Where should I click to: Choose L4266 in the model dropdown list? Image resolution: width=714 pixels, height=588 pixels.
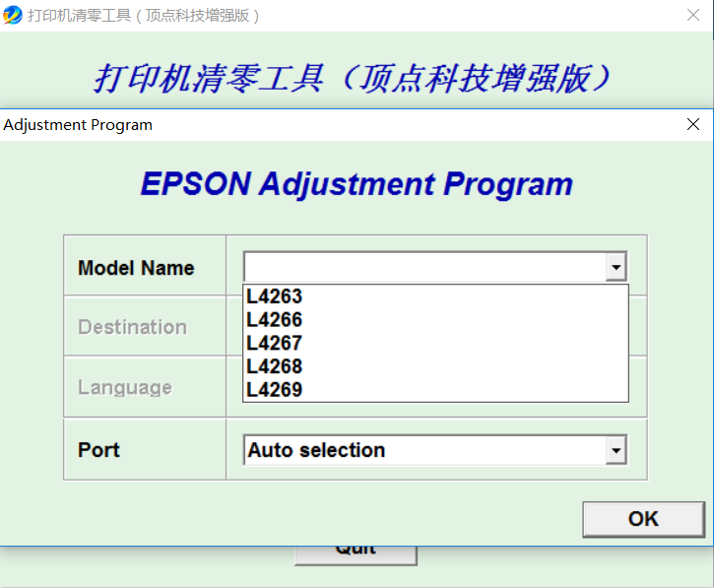coord(435,320)
